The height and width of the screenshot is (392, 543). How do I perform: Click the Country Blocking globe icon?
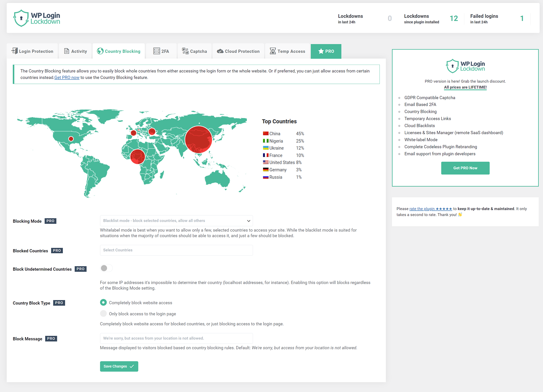pos(100,51)
